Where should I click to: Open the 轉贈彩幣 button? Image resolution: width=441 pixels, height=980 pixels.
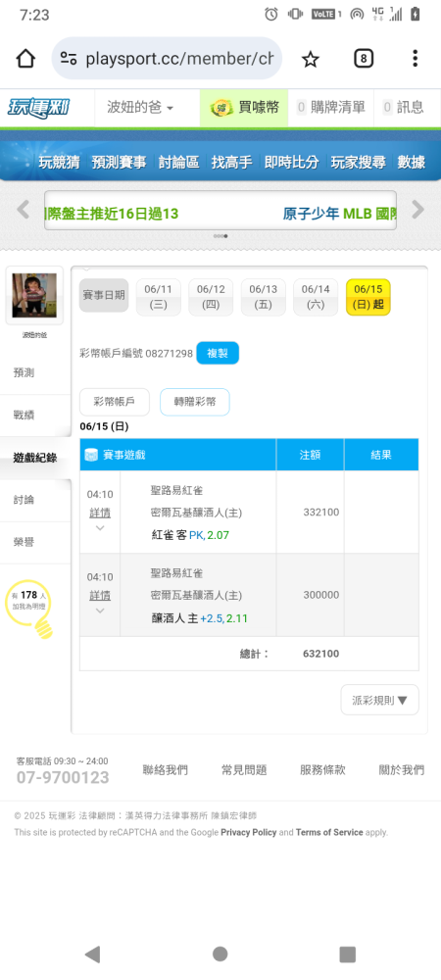point(195,402)
